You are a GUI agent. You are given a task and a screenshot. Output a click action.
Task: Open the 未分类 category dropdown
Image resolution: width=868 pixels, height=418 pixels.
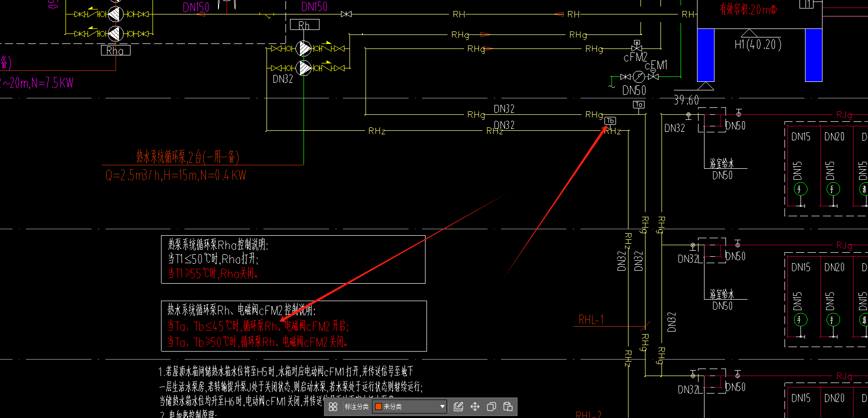(x=409, y=407)
